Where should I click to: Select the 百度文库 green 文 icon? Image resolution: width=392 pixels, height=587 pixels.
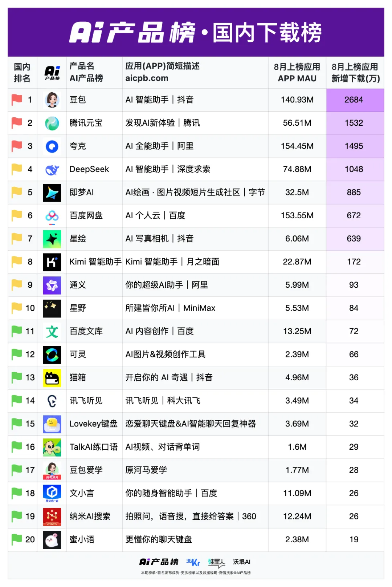pyautogui.click(x=52, y=331)
